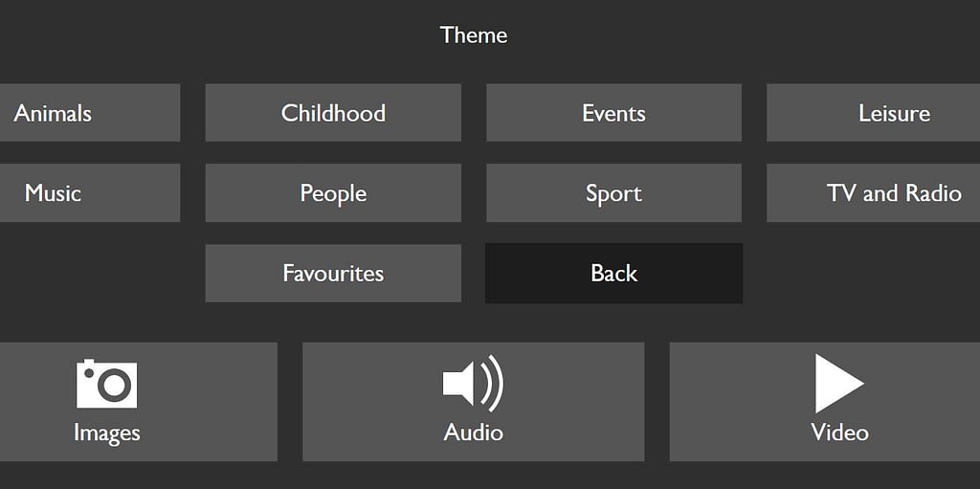Show the Favourites collection
The image size is (980, 489).
[333, 274]
